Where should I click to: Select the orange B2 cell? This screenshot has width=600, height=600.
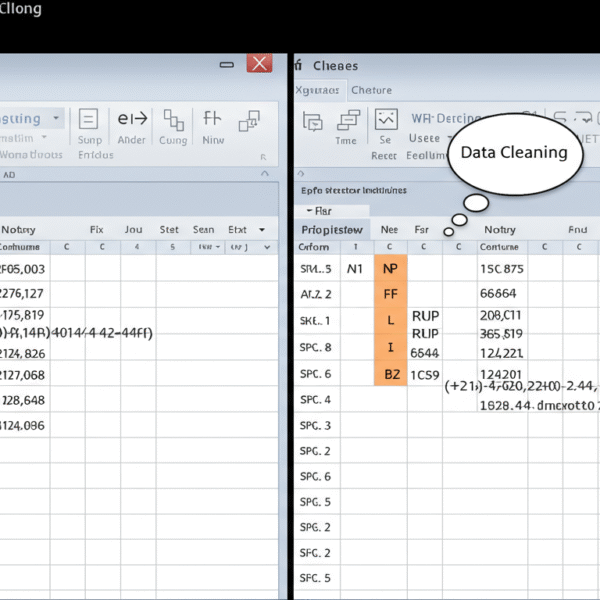[x=389, y=375]
